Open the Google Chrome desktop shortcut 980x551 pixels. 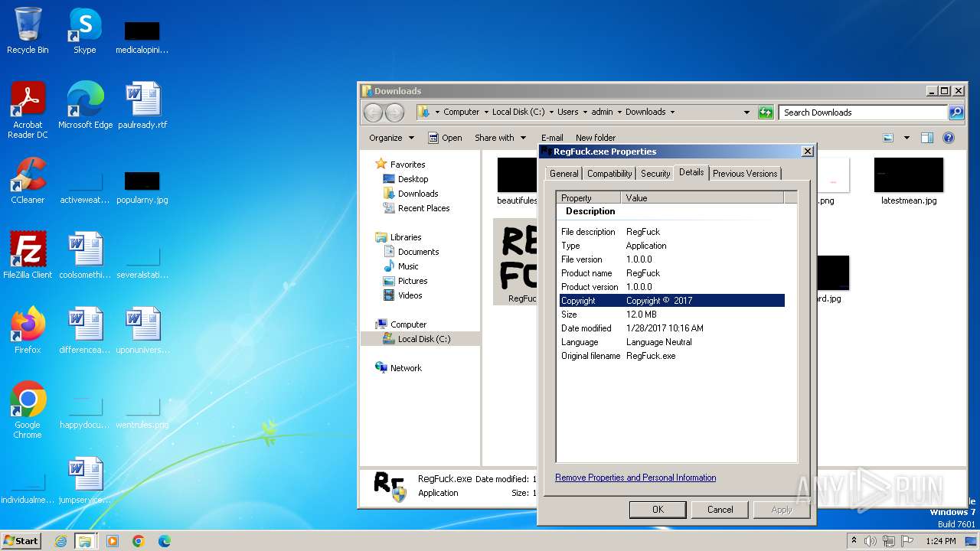[x=28, y=409]
